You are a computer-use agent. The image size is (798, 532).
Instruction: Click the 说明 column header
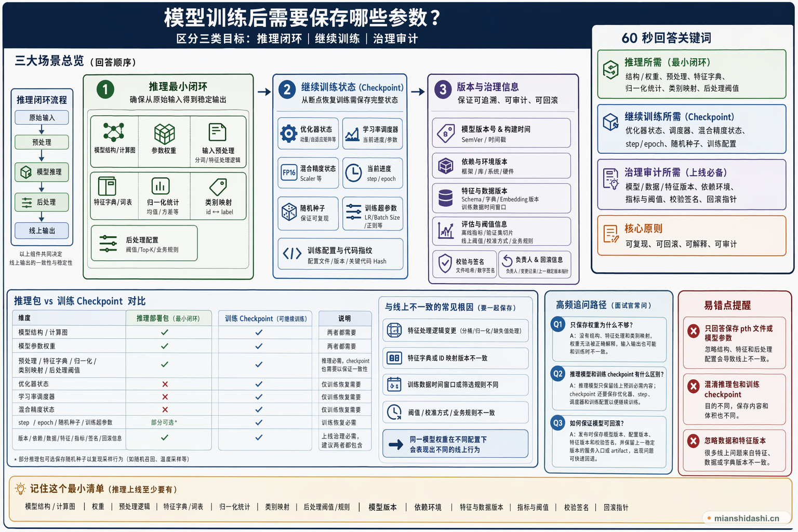(345, 318)
